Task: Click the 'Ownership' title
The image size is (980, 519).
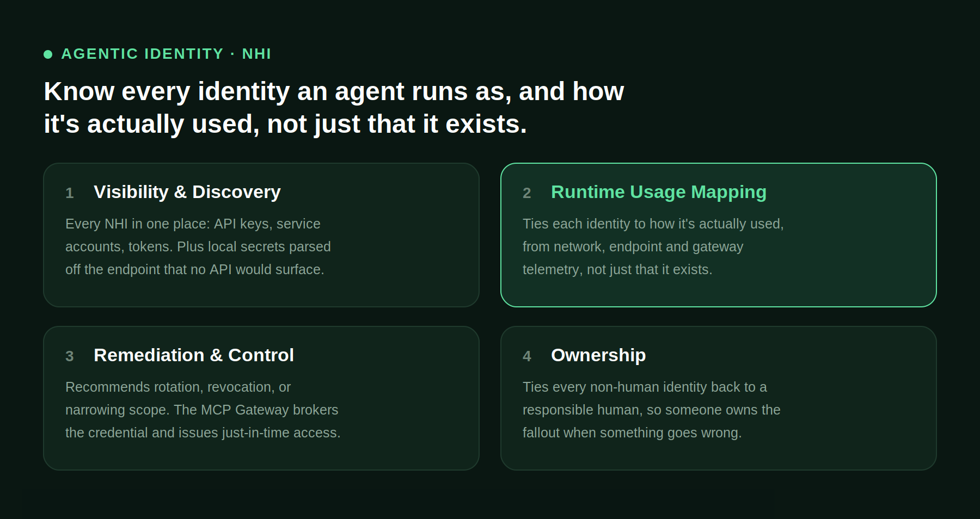Action: click(x=598, y=355)
